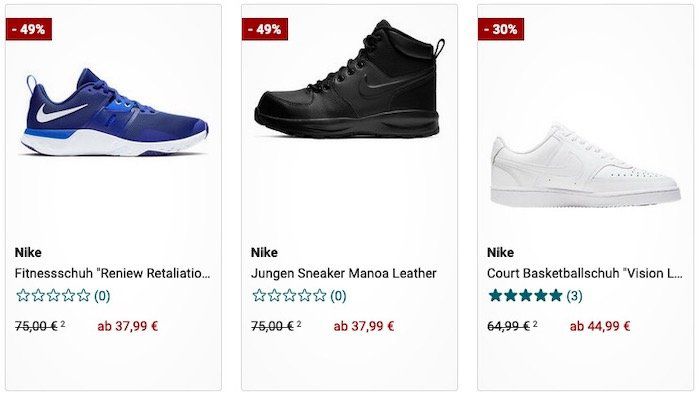
Task: Open Court Basketballschuh "Vision L…" title
Action: point(585,273)
